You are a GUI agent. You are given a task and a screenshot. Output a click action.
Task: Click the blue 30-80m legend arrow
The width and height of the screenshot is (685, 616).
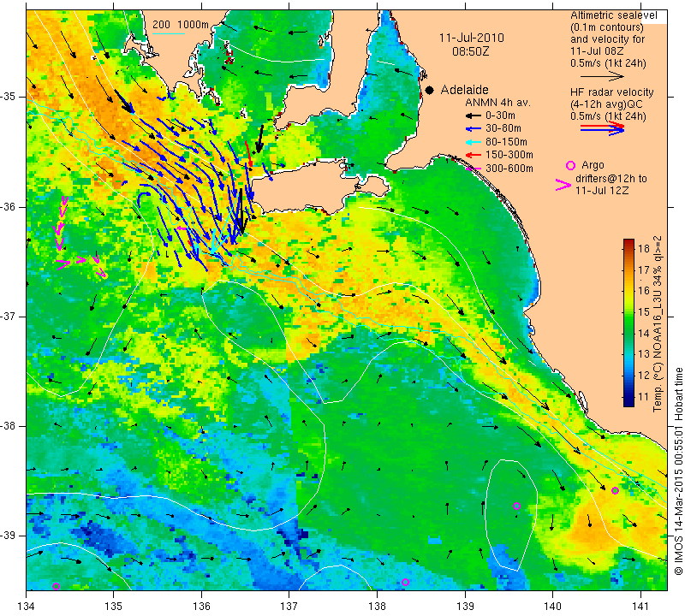coord(473,129)
